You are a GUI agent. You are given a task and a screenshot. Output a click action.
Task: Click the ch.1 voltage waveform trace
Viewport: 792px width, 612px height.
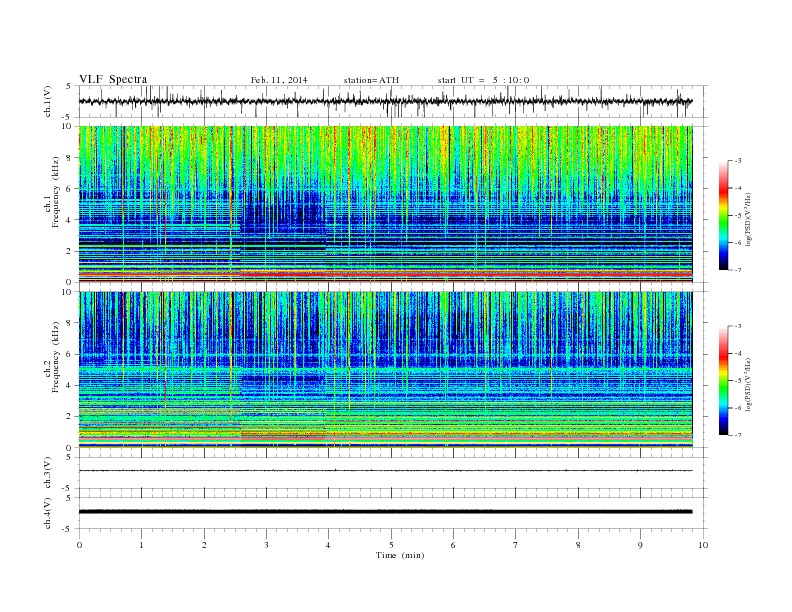click(385, 101)
